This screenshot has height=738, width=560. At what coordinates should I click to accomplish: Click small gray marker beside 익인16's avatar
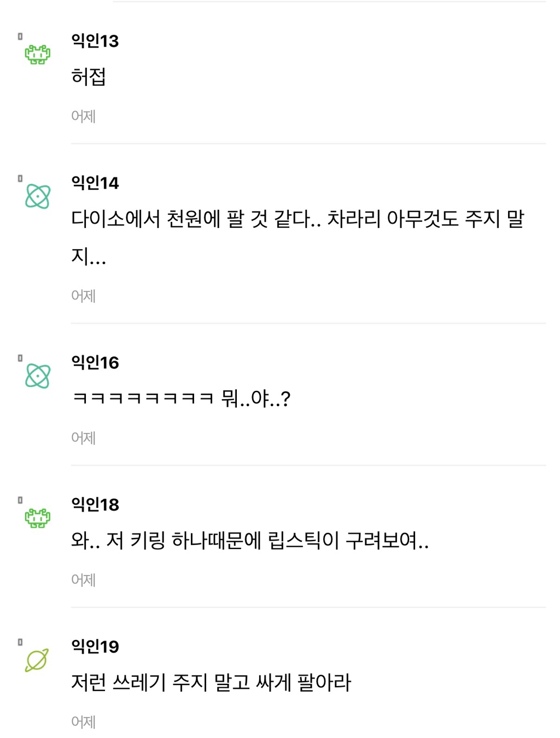[x=20, y=358]
